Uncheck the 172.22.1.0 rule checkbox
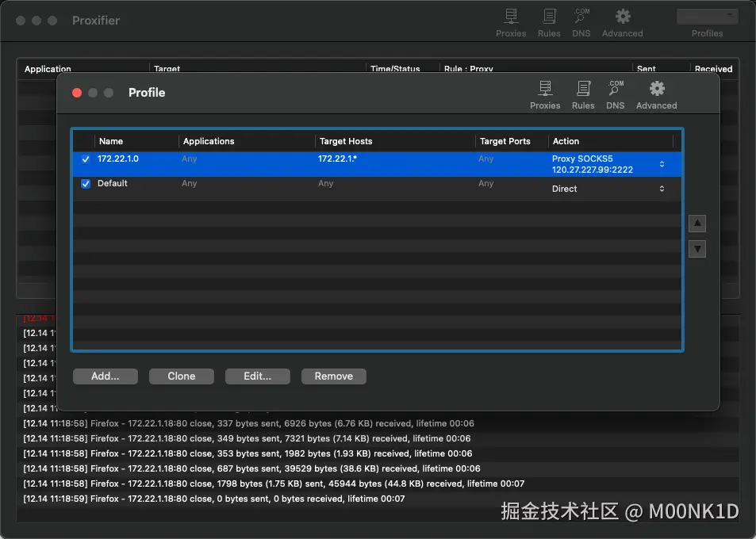The width and height of the screenshot is (756, 539). point(86,159)
